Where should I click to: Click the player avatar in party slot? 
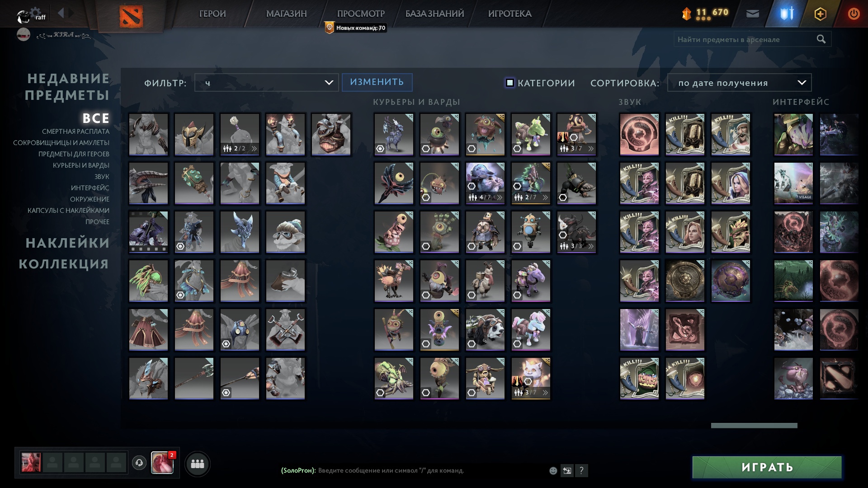tap(31, 463)
